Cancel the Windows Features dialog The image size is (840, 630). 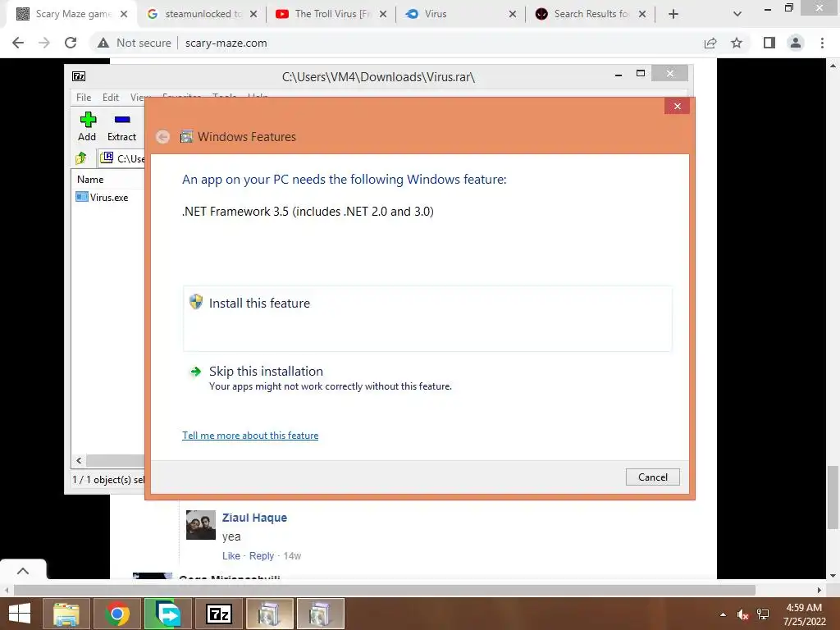[652, 477]
